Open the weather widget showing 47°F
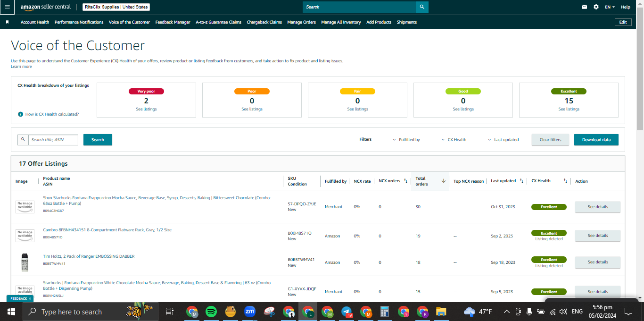Screen dimensions: 644x321 point(478,312)
